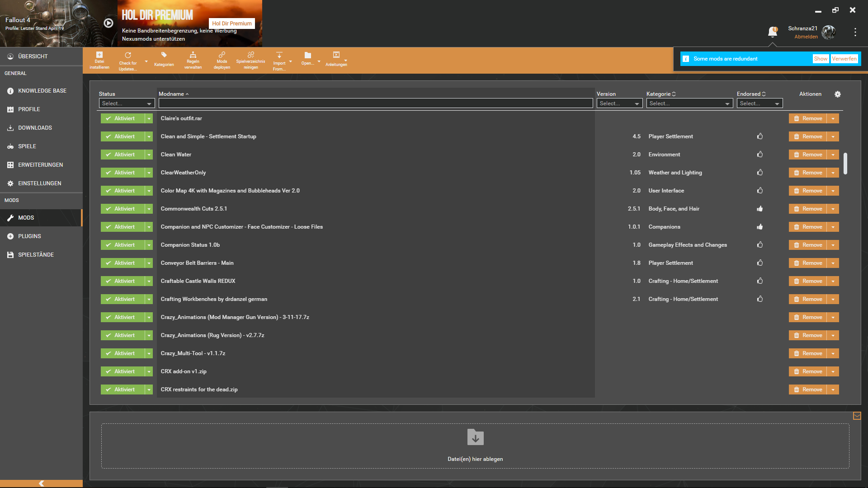Toggle Aktiviert for Claire's outfit.rar
The width and height of the screenshot is (868, 488).
123,118
